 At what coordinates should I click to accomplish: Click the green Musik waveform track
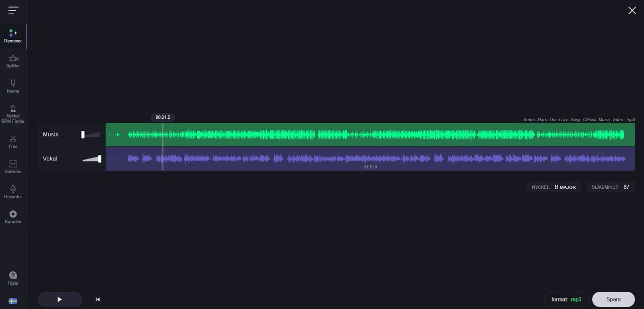(x=370, y=135)
